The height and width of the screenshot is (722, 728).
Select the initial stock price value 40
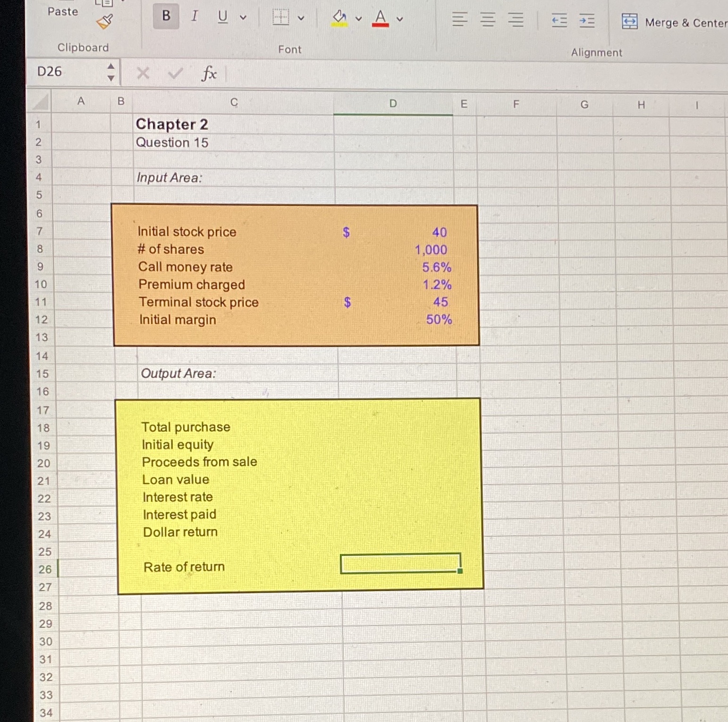(440, 232)
